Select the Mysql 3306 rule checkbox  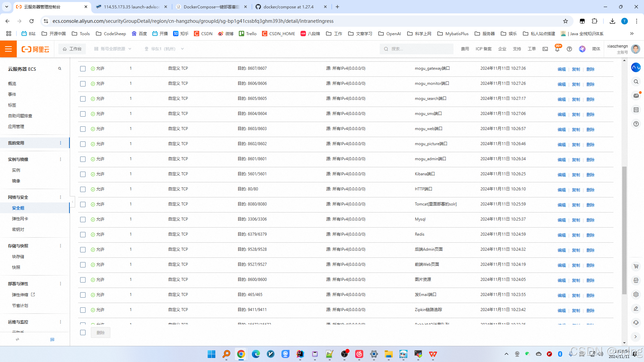[83, 220]
